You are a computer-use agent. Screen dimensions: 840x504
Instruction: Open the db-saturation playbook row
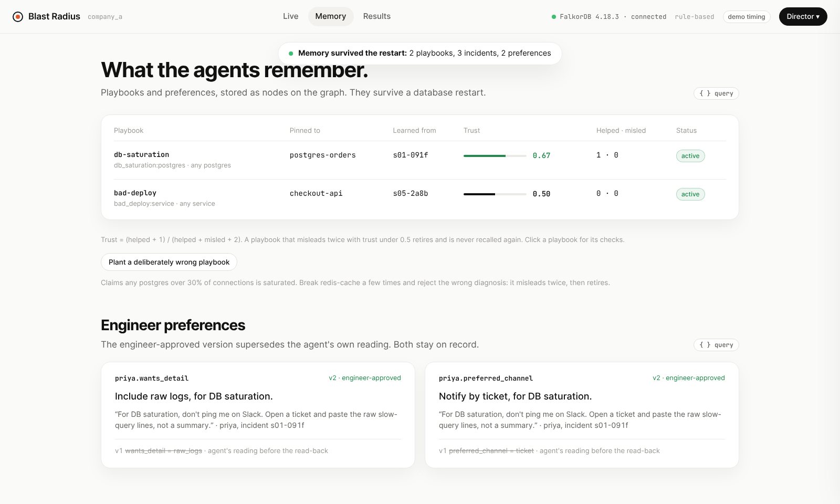tap(420, 160)
